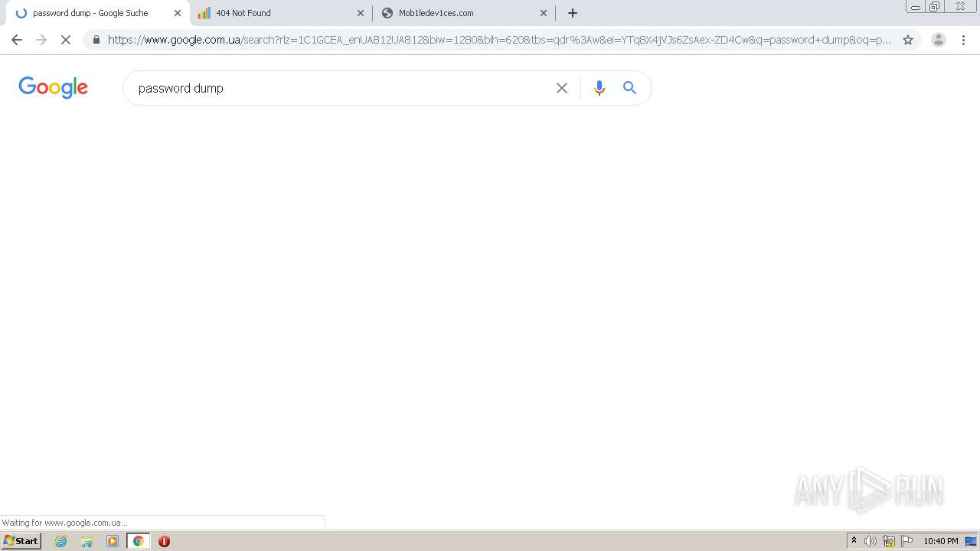Bookmark this page with the star

click(908, 40)
